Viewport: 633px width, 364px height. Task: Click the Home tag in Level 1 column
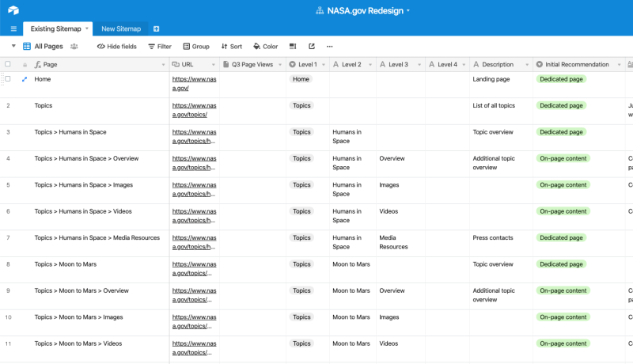click(301, 79)
